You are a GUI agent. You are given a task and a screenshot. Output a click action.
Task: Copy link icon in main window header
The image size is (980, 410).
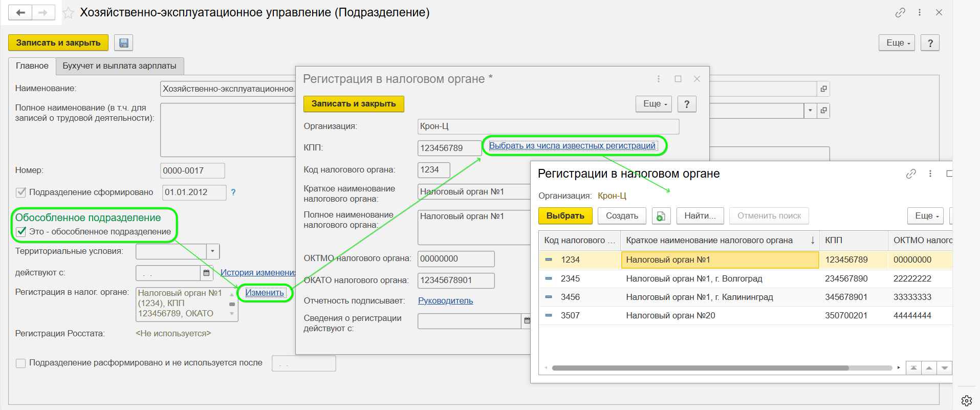point(900,13)
